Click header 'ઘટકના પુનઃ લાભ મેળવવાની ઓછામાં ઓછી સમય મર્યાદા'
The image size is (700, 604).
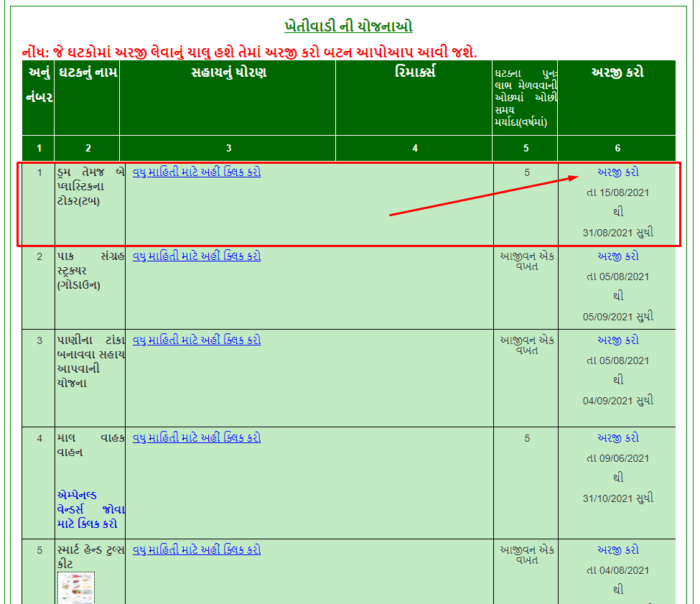coord(526,98)
